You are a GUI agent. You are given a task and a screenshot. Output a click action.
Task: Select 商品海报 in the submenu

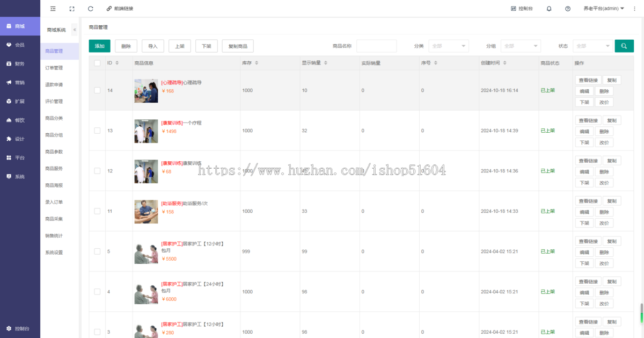pyautogui.click(x=59, y=185)
